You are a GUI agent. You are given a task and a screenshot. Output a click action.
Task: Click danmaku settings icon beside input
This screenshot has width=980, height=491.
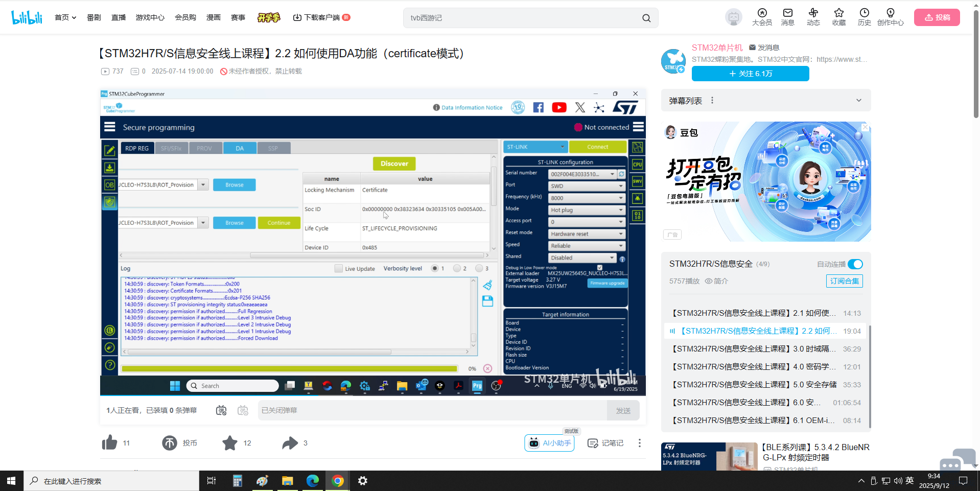point(243,410)
